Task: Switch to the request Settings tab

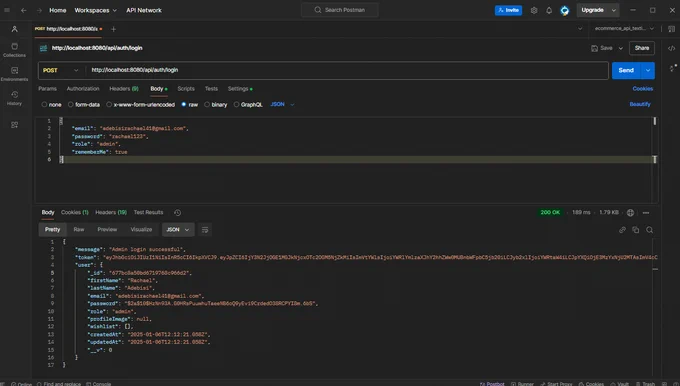Action: click(239, 88)
